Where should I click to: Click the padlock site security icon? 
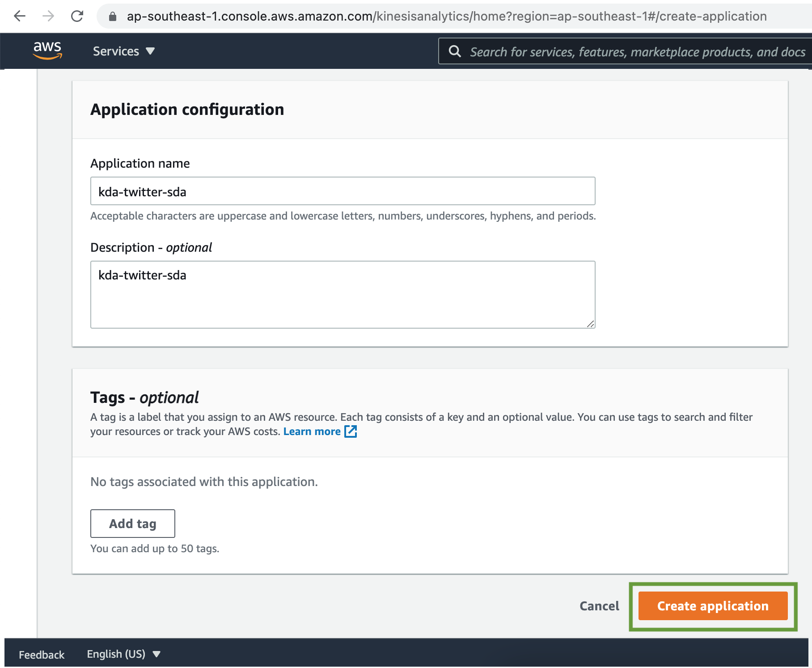(x=113, y=17)
